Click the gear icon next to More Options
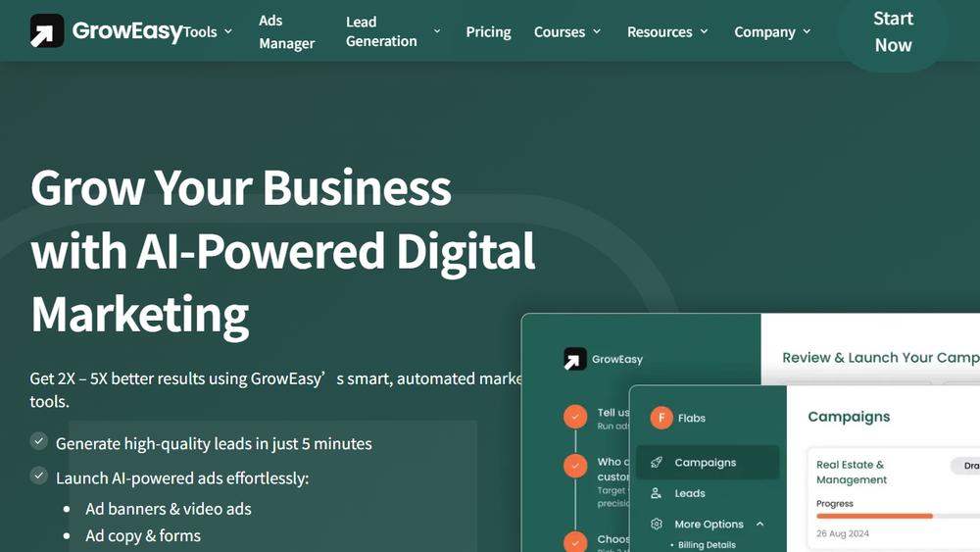The image size is (980, 552). [x=657, y=524]
